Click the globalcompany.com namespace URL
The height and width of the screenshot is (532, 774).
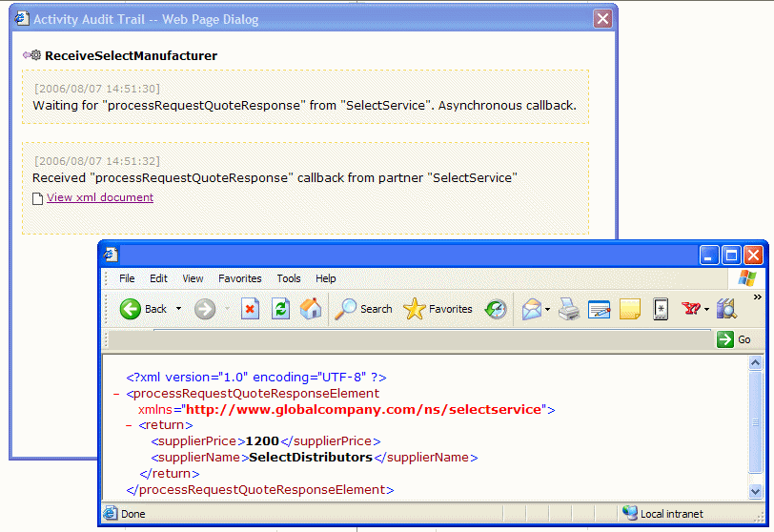[x=363, y=410]
